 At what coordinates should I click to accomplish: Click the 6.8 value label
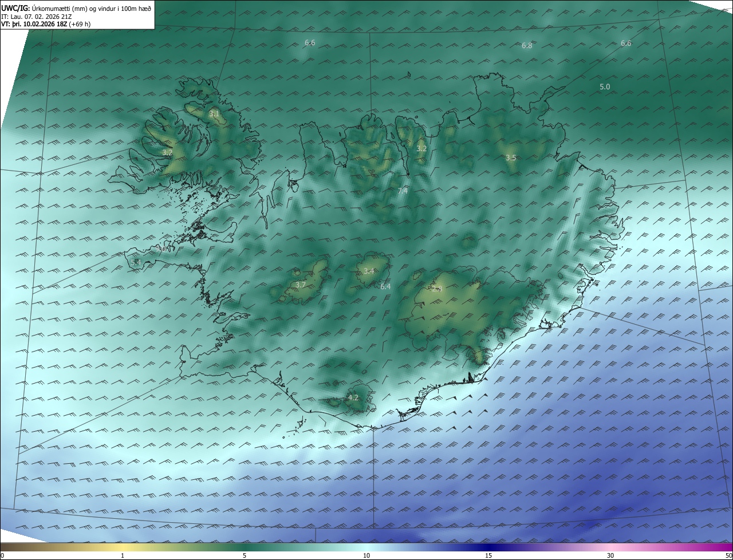(x=527, y=46)
